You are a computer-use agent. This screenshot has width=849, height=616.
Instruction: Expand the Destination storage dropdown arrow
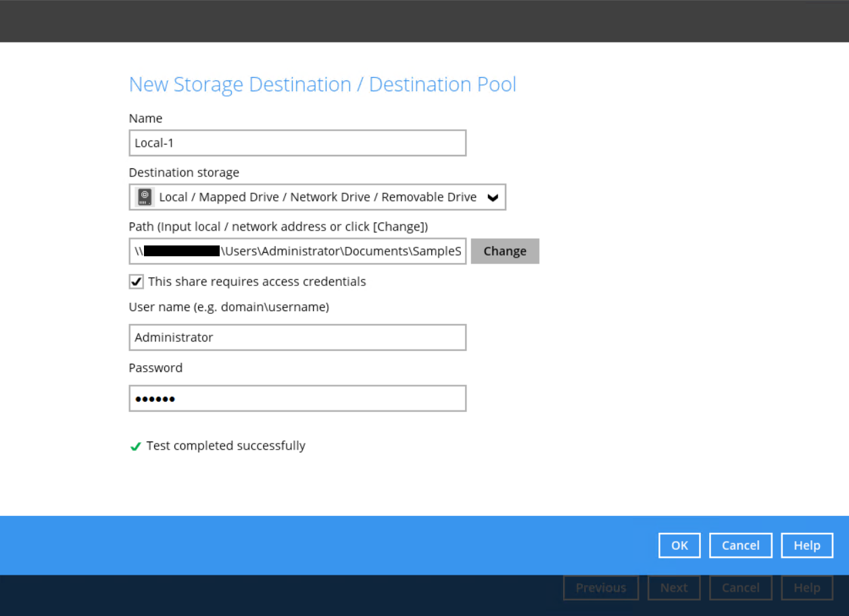[493, 197]
